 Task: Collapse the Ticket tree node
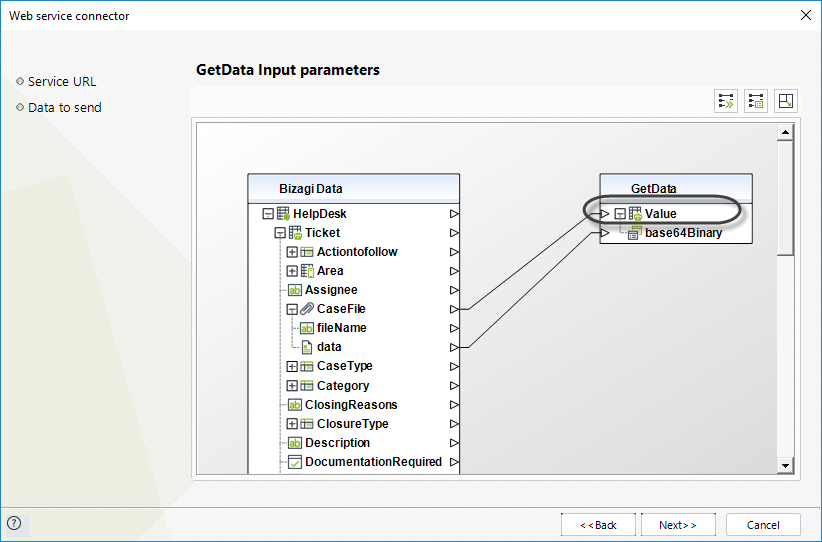280,233
